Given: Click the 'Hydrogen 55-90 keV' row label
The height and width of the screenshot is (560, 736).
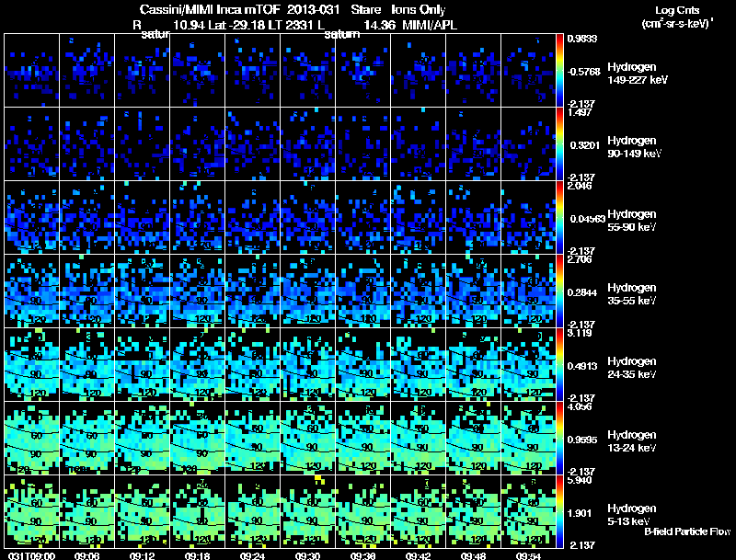Looking at the screenshot, I should click(632, 221).
